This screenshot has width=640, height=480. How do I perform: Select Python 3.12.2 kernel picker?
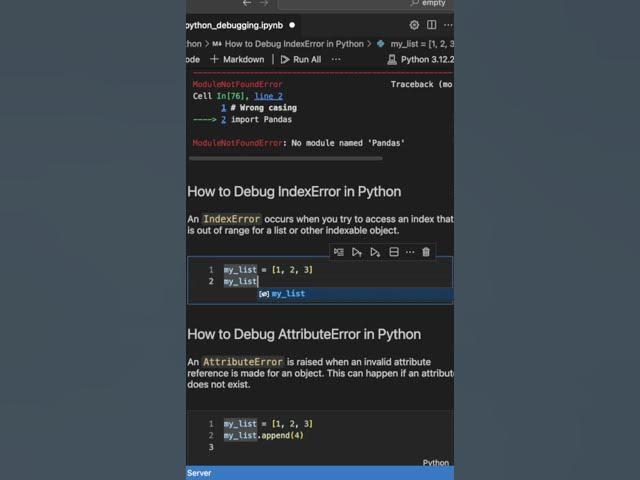[420, 60]
